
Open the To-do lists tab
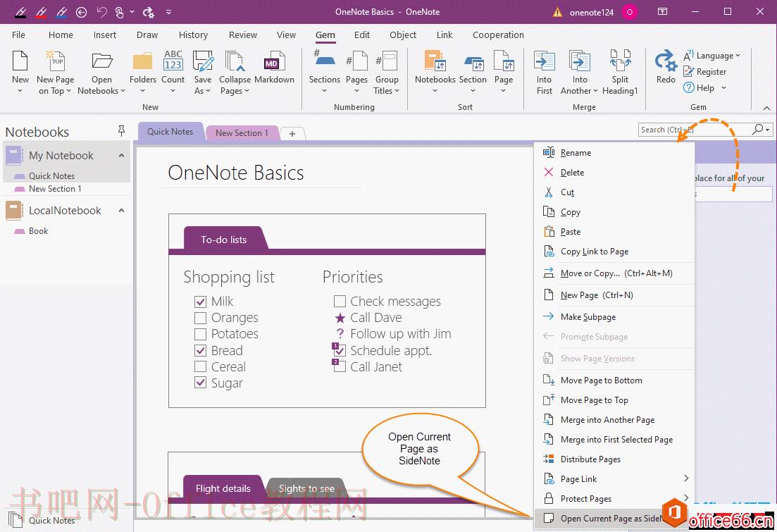click(x=224, y=240)
